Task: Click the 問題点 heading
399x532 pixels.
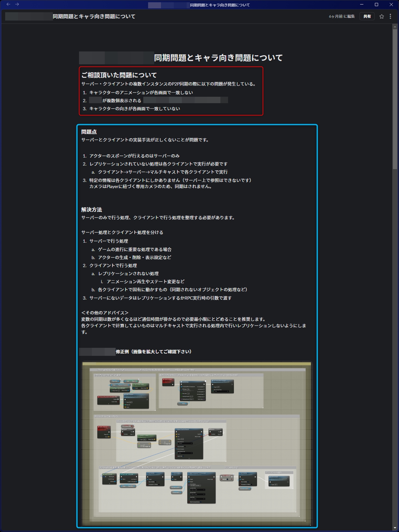Action: coord(89,132)
